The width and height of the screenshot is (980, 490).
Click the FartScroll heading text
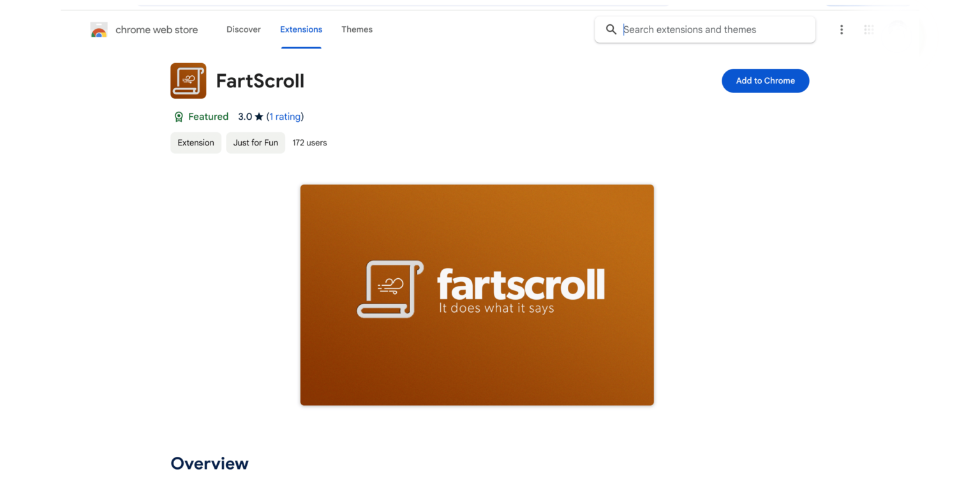tap(260, 81)
